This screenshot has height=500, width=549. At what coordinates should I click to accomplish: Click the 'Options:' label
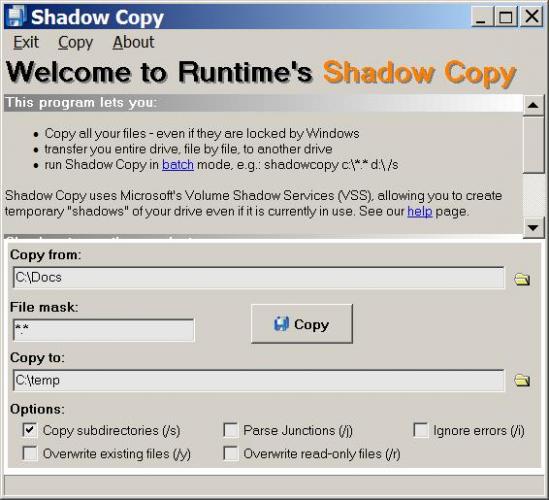pos(37,409)
